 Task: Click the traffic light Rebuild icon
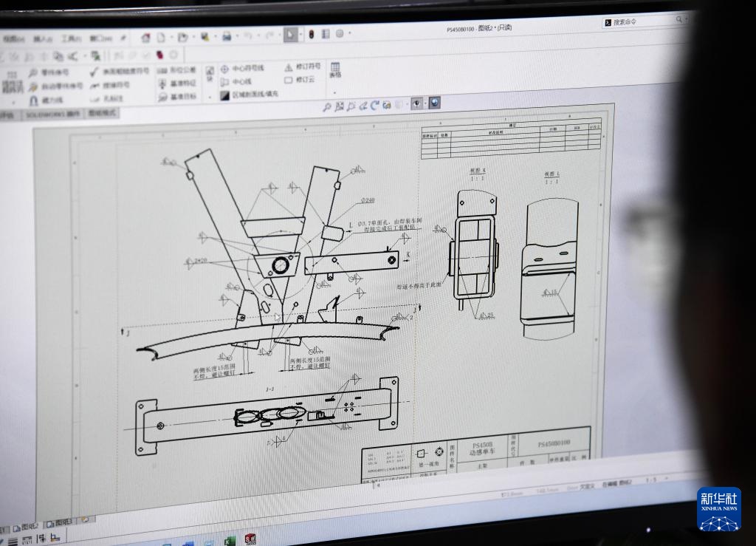[311, 34]
